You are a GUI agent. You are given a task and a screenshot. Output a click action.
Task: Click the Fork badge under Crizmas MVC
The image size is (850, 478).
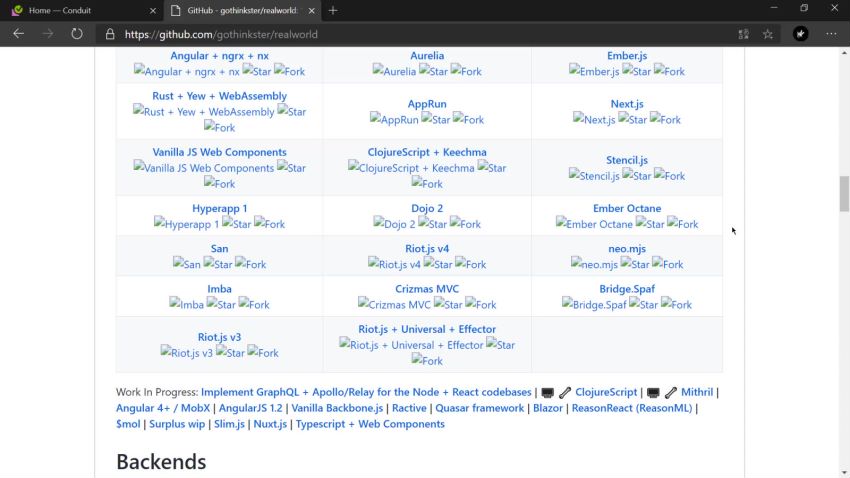pyautogui.click(x=481, y=304)
